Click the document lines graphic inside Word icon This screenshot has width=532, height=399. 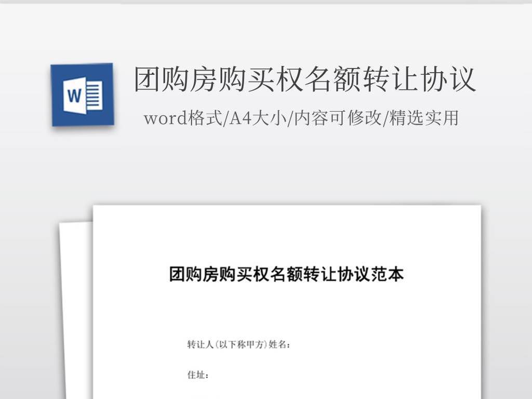coord(94,96)
